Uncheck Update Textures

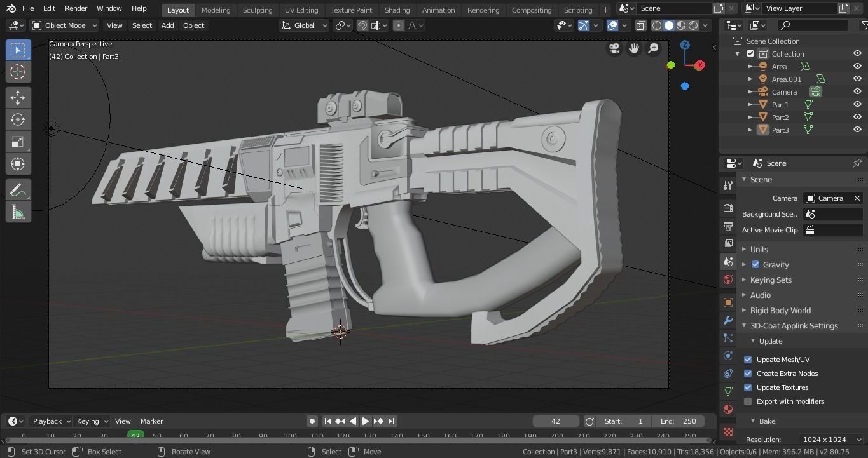pos(748,387)
